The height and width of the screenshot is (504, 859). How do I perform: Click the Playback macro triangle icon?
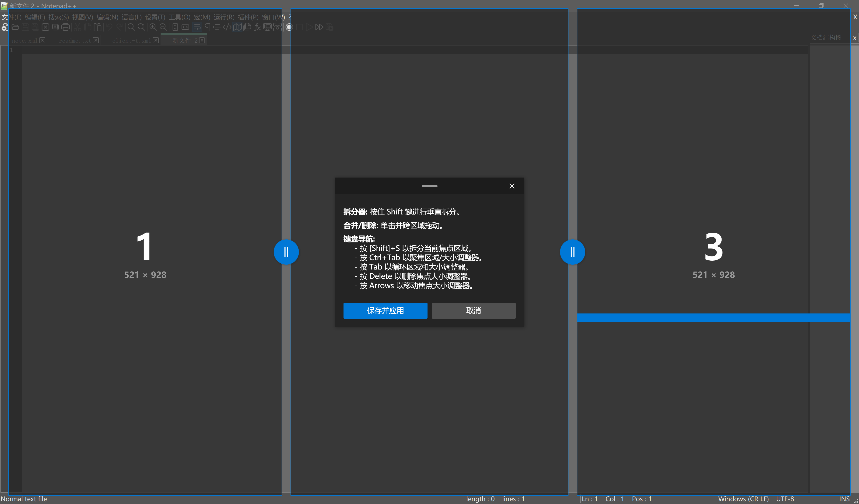(x=309, y=27)
